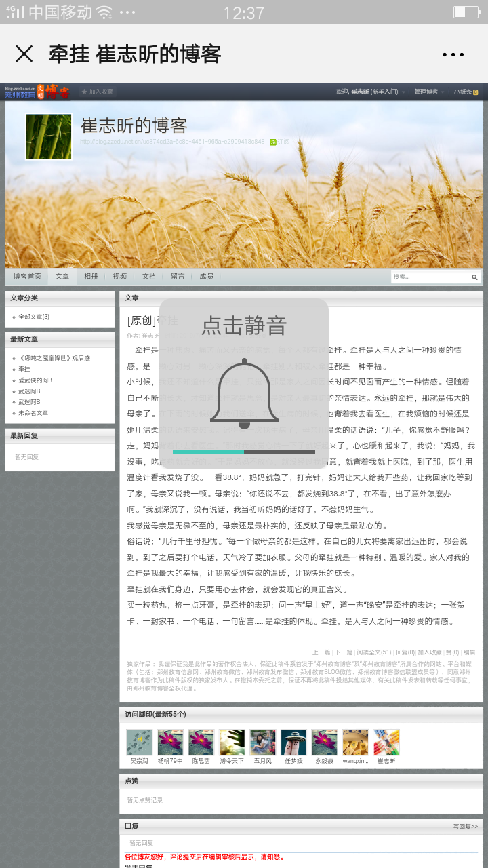Open the 文档 tab

pos(148,277)
